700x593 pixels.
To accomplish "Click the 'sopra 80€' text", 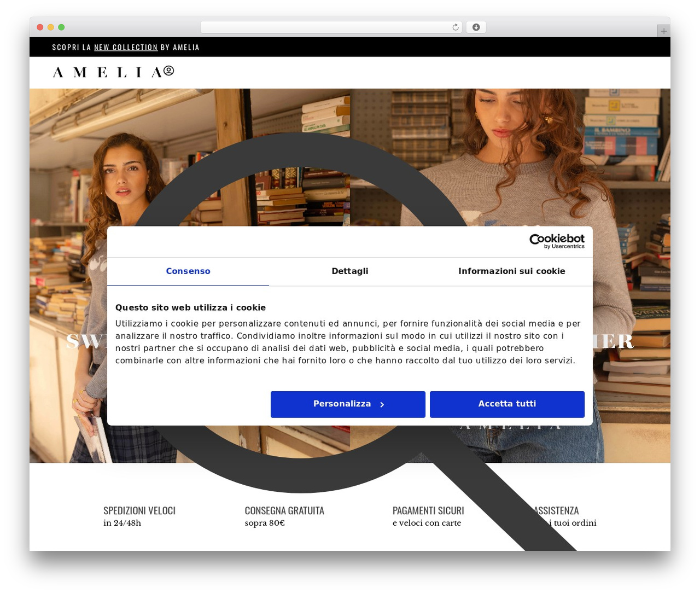I will pyautogui.click(x=265, y=524).
